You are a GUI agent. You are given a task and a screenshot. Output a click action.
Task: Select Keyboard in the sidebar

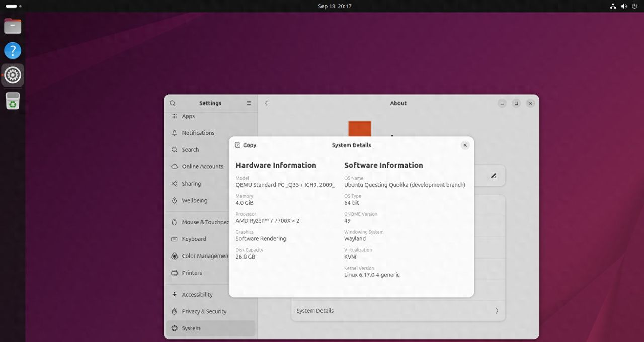coord(194,239)
